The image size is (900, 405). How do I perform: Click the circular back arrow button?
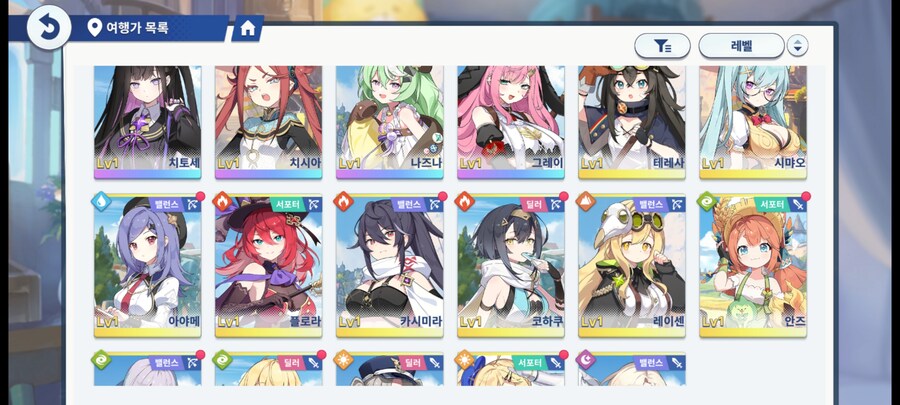click(49, 27)
